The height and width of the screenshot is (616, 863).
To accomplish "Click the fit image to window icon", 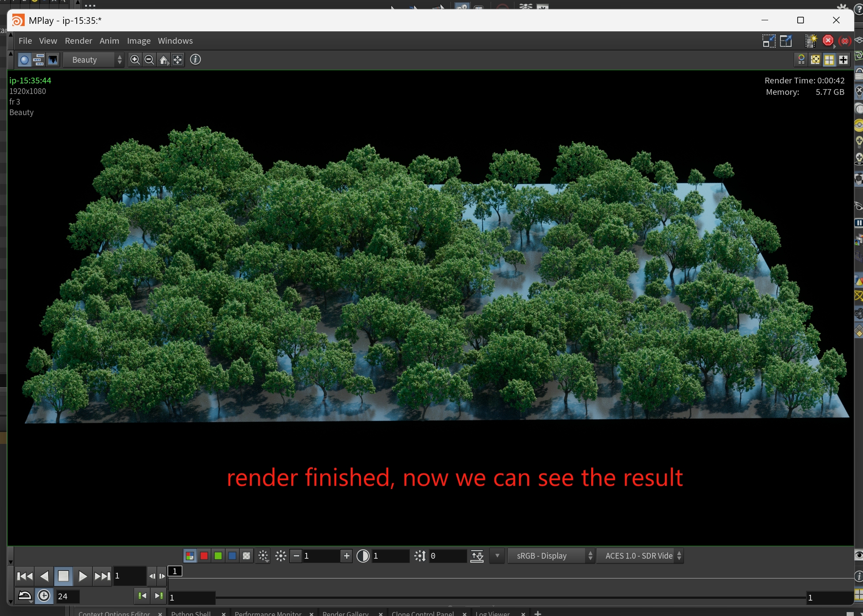I will coord(178,60).
